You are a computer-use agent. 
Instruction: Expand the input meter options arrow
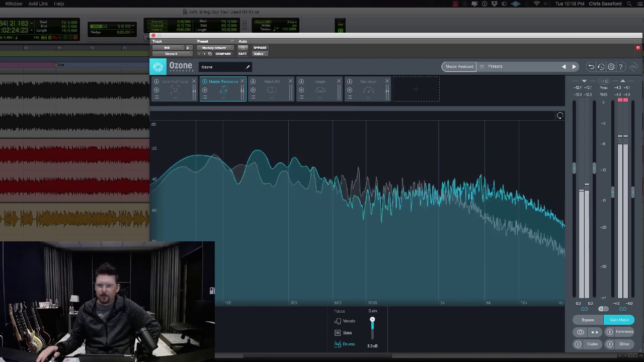point(584,81)
